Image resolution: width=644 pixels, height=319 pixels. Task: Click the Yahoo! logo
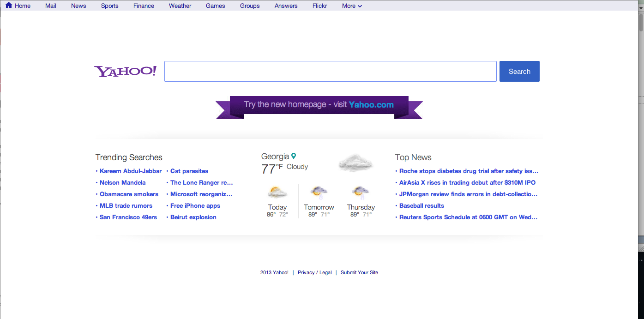126,72
